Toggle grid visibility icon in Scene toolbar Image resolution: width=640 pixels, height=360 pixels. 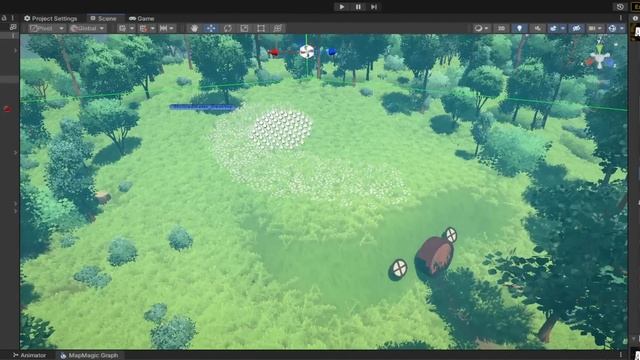[x=122, y=28]
